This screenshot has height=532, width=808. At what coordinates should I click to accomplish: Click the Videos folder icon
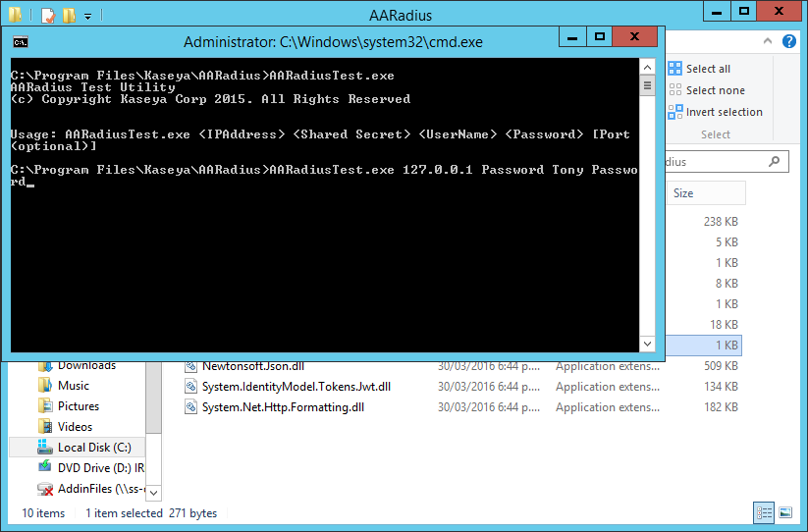pyautogui.click(x=45, y=426)
